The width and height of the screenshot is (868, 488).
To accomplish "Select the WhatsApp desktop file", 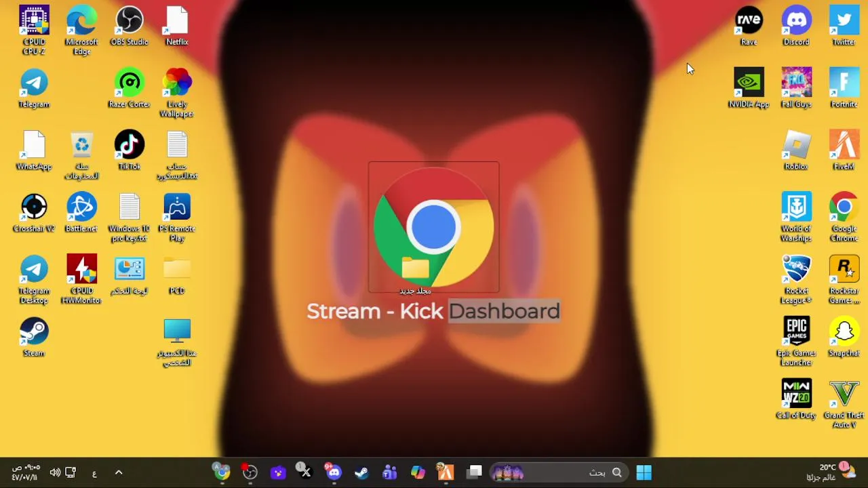I will tap(34, 151).
